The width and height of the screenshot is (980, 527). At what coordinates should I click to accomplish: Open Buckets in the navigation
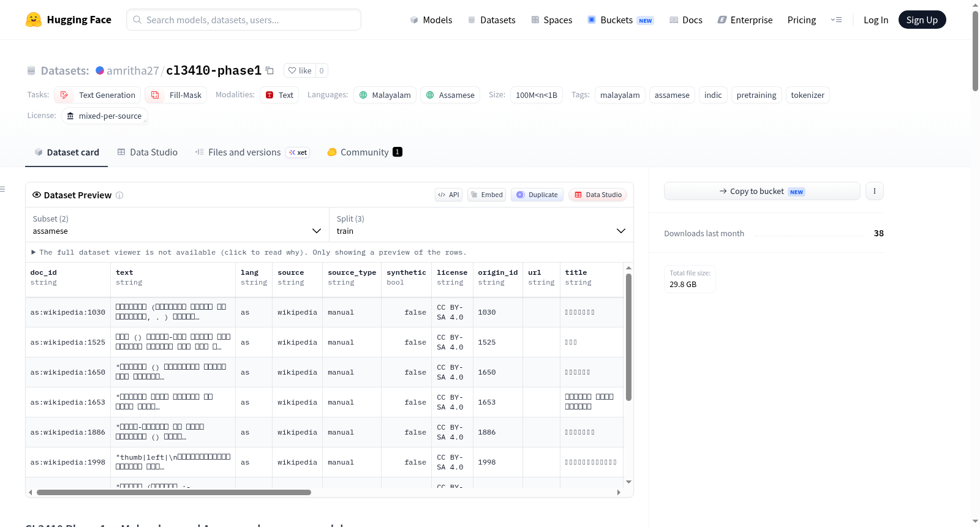620,20
